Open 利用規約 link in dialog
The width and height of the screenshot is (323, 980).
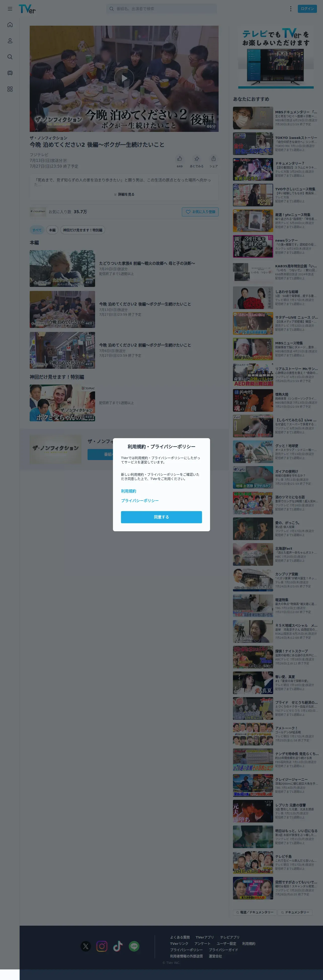click(129, 491)
